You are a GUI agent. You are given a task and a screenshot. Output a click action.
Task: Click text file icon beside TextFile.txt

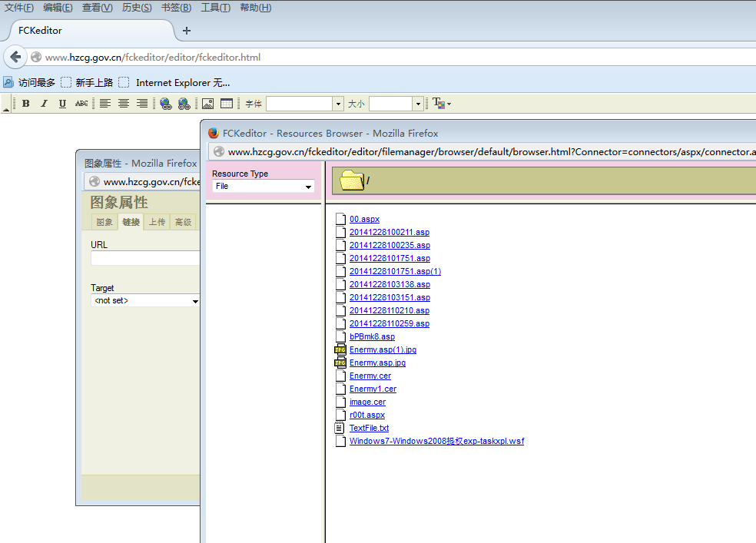coord(340,428)
